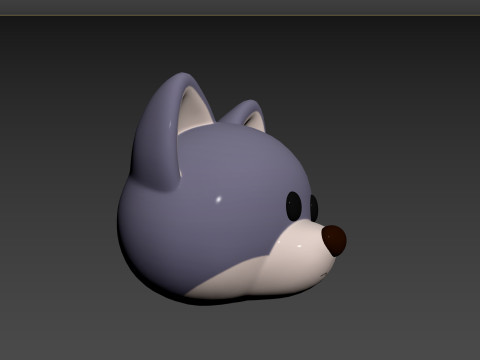Select the dog's brown nose object
This screenshot has height=360, width=480.
click(334, 241)
